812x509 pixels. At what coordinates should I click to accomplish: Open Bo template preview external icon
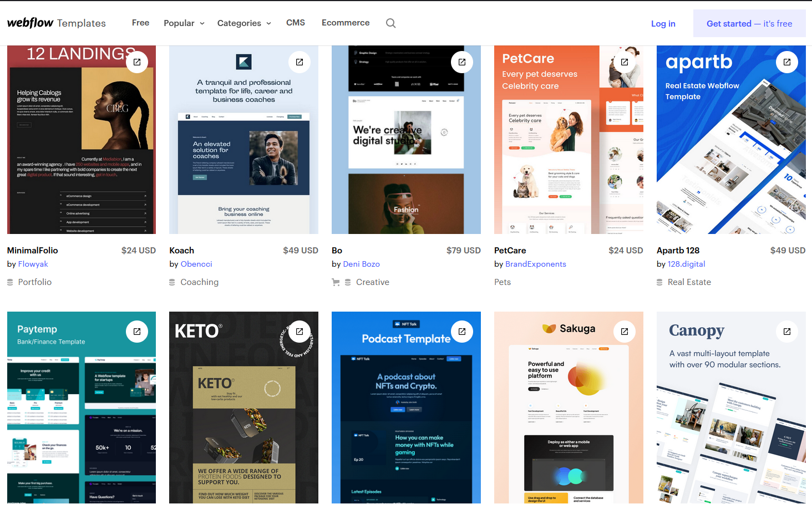[x=462, y=62]
